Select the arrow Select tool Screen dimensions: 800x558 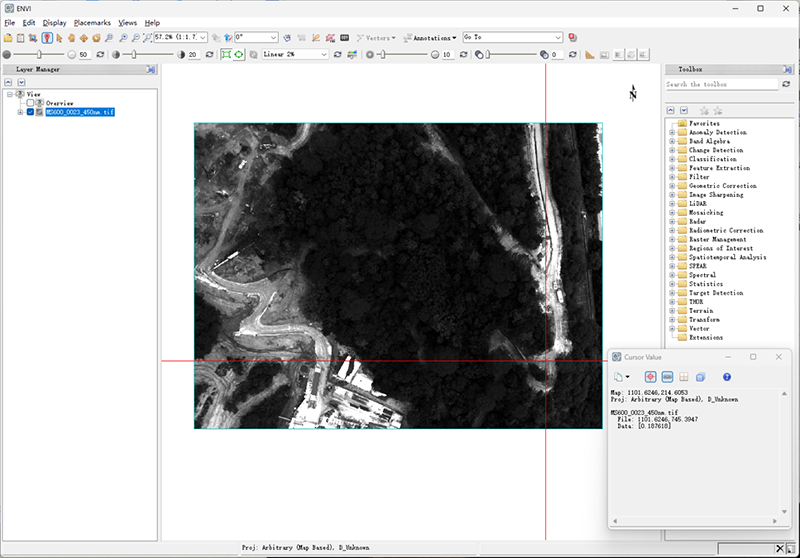(59, 37)
